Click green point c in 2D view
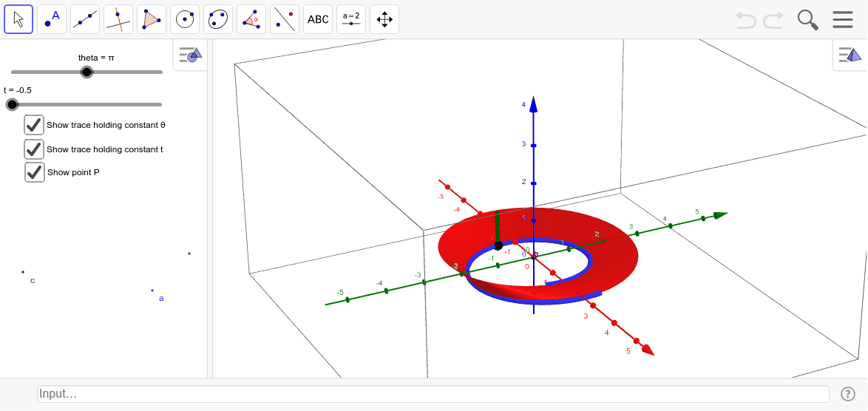This screenshot has height=411, width=868. (x=23, y=271)
